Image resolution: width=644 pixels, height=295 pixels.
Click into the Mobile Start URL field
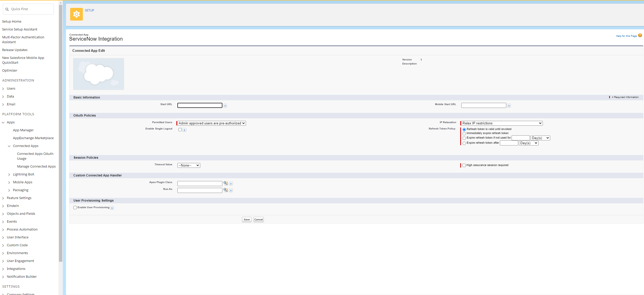tap(484, 105)
